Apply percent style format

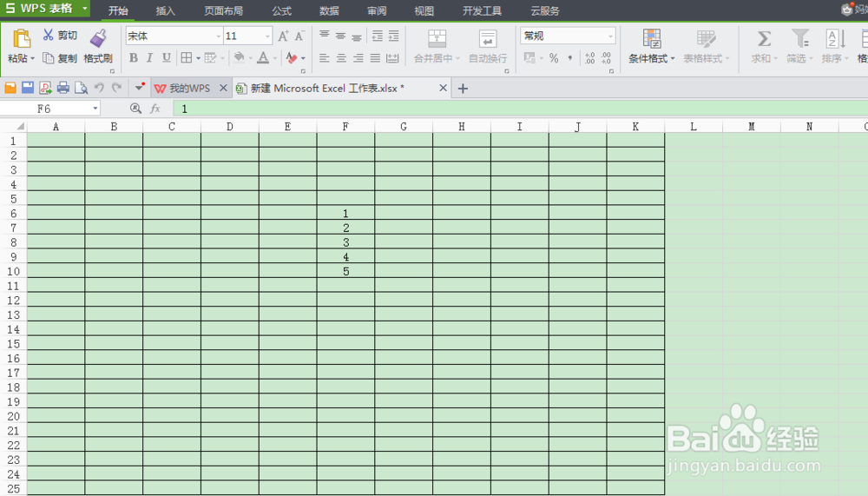pyautogui.click(x=554, y=58)
